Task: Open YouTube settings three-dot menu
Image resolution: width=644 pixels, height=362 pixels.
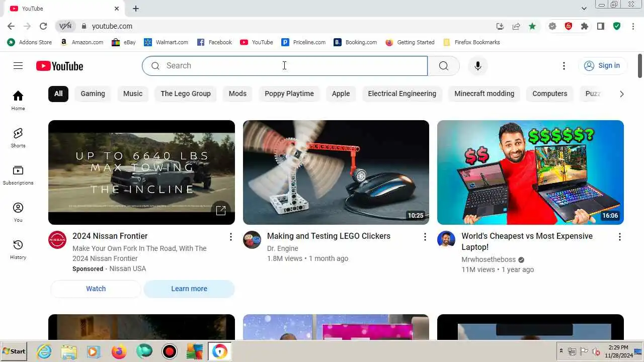Action: 564,66
